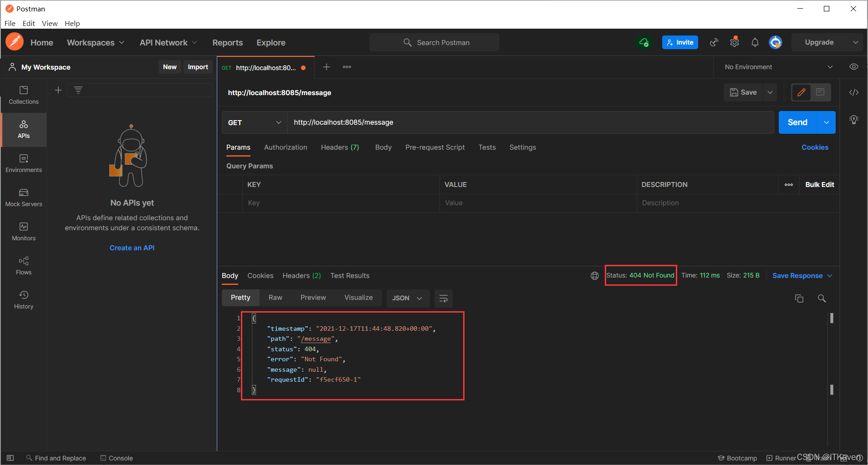The image size is (868, 465).
Task: Open the code snippet icon in right sidebar
Action: point(854,92)
